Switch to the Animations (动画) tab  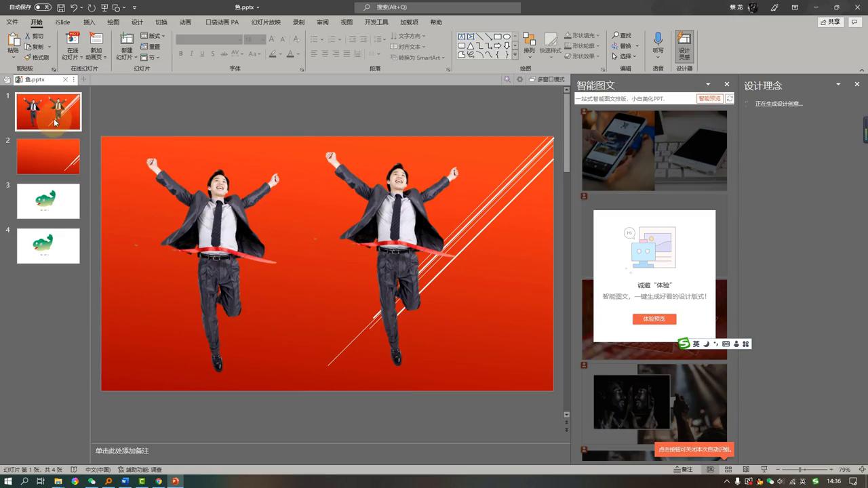click(185, 22)
